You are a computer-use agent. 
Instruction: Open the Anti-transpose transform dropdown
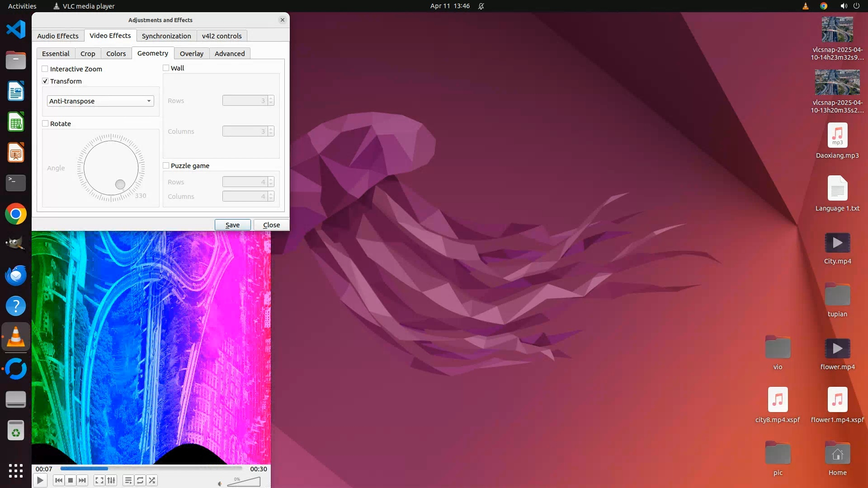point(100,101)
